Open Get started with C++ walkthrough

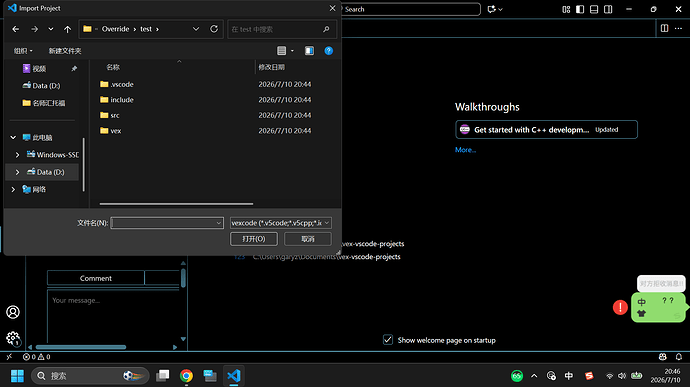point(546,129)
